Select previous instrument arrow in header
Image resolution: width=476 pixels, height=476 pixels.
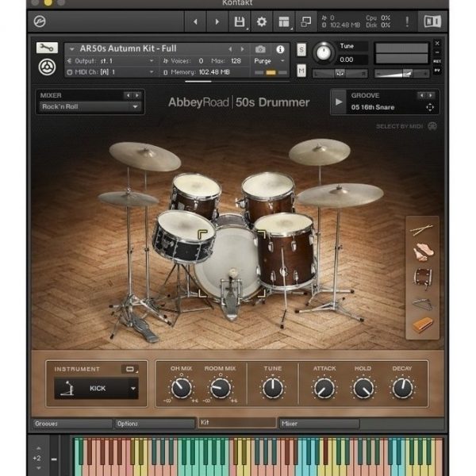pyautogui.click(x=230, y=49)
